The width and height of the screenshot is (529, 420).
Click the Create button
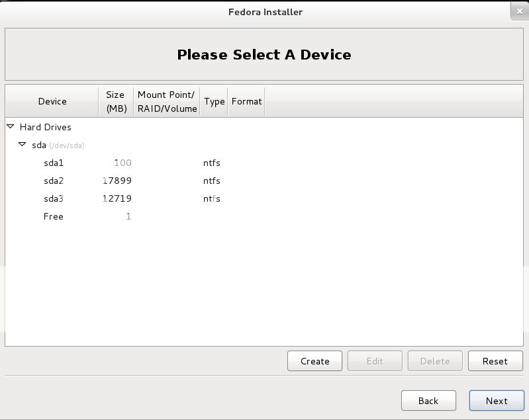click(x=314, y=361)
